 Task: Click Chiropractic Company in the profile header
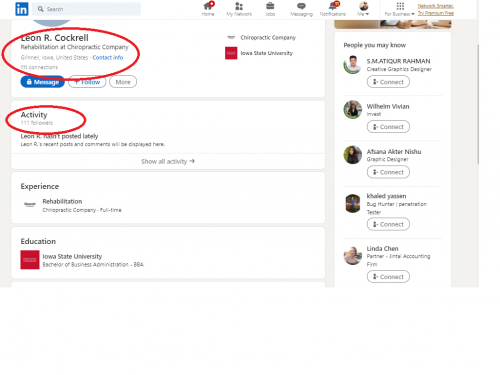tap(268, 37)
